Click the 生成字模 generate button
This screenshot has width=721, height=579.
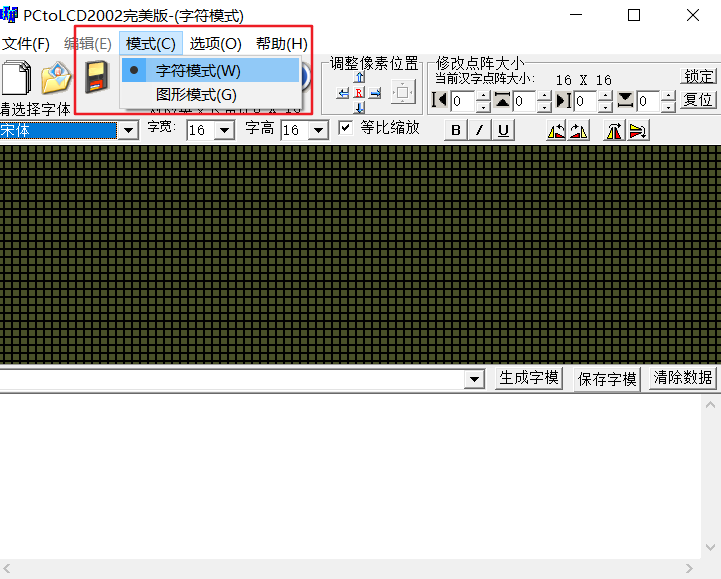[x=529, y=378]
